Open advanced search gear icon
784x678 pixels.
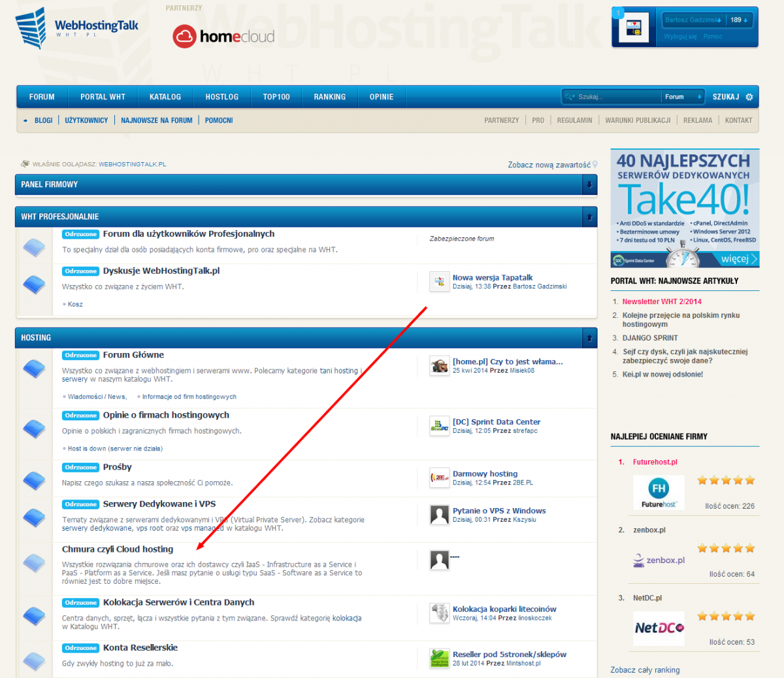(x=749, y=97)
